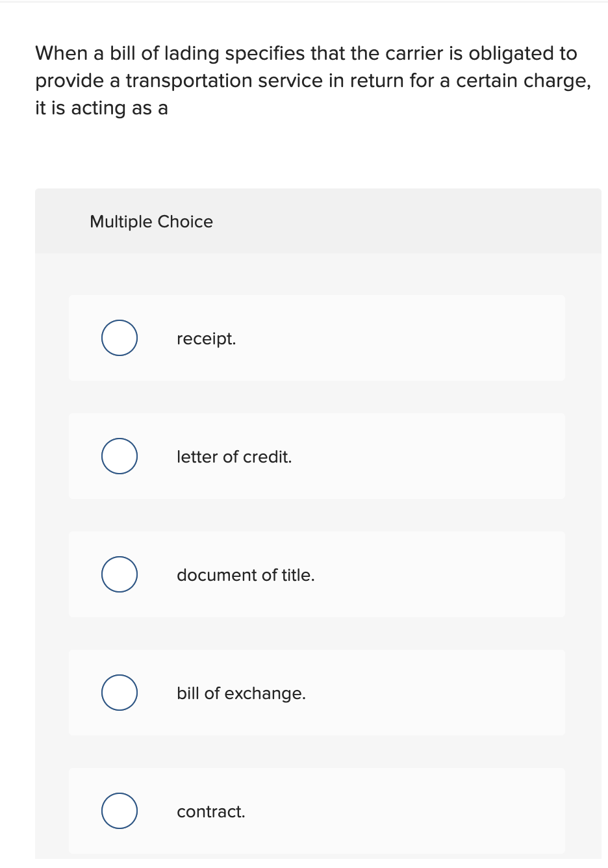Select the radio button for "contract."
The width and height of the screenshot is (608, 868).
(x=120, y=811)
